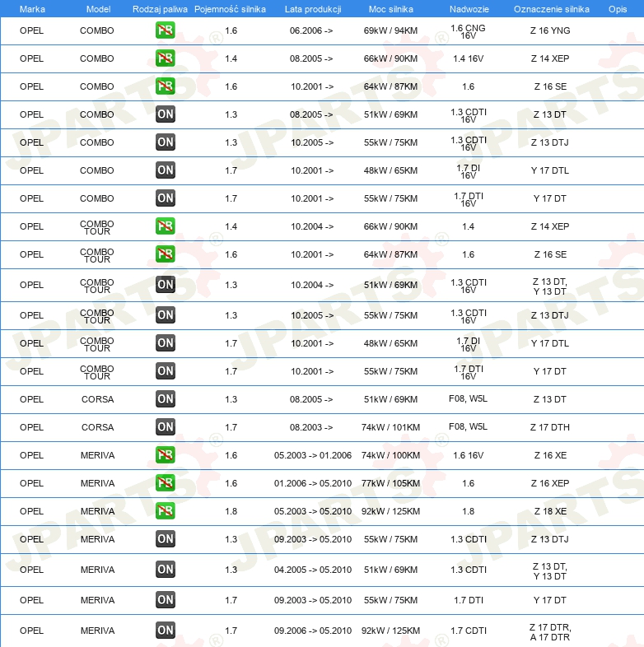Viewport: 644px width, 647px height.
Task: Click the ON icon for COMBO TOUR Z 13 DTJ
Action: [166, 315]
